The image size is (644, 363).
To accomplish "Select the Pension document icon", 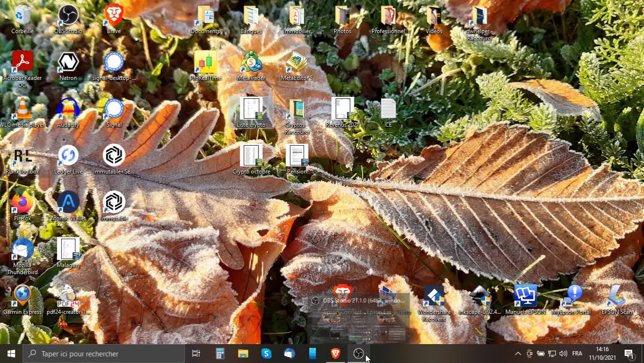I will pos(297,160).
